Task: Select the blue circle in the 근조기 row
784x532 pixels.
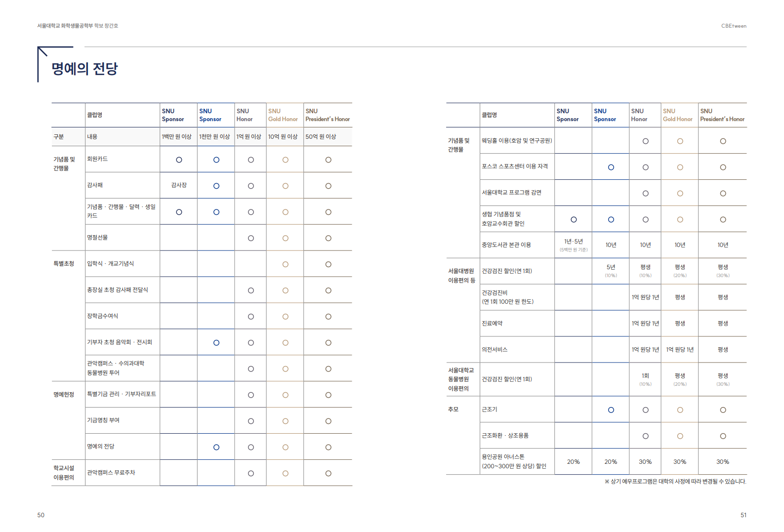Action: tap(611, 410)
